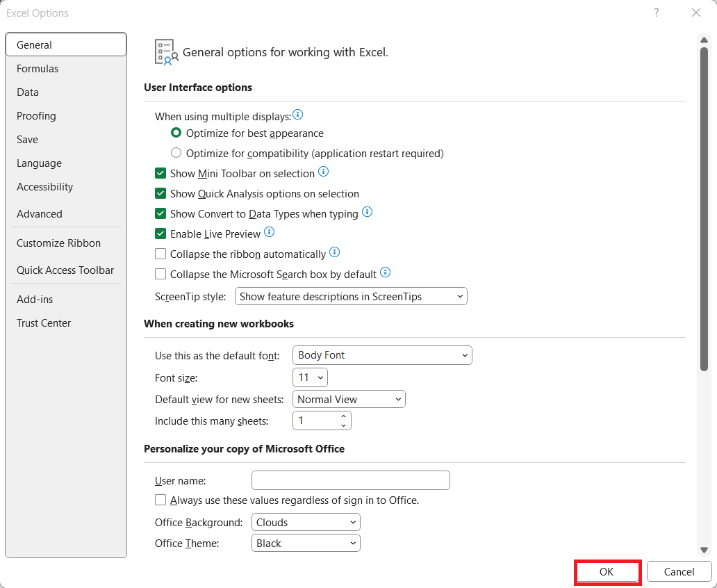Open Quick Access Toolbar settings
717x588 pixels.
tap(66, 270)
